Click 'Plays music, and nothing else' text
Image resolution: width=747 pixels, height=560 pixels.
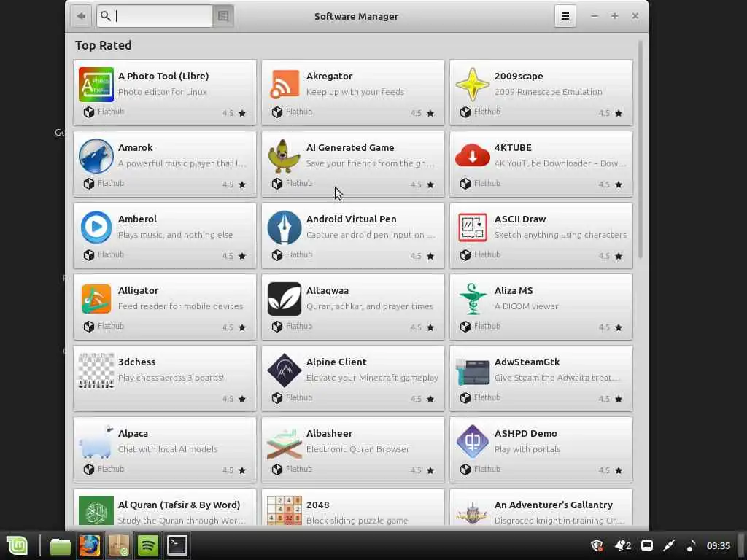click(x=175, y=235)
